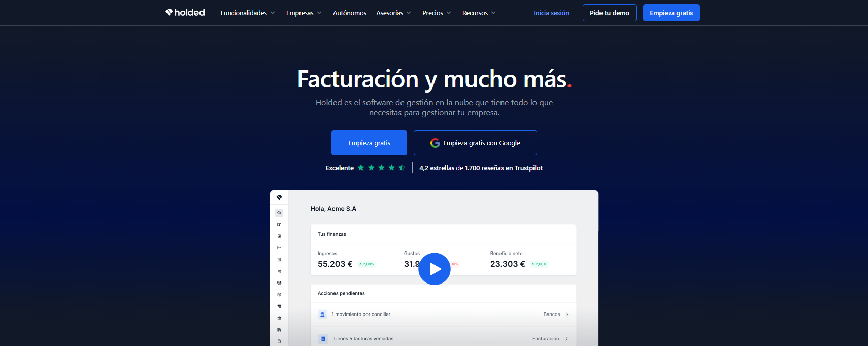Screen dimensions: 868x346
Task: Click Empieza gratis con Google button
Action: tap(475, 143)
